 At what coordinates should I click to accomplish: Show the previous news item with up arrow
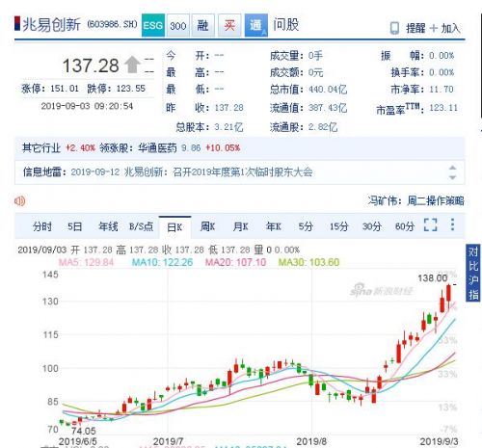click(452, 168)
